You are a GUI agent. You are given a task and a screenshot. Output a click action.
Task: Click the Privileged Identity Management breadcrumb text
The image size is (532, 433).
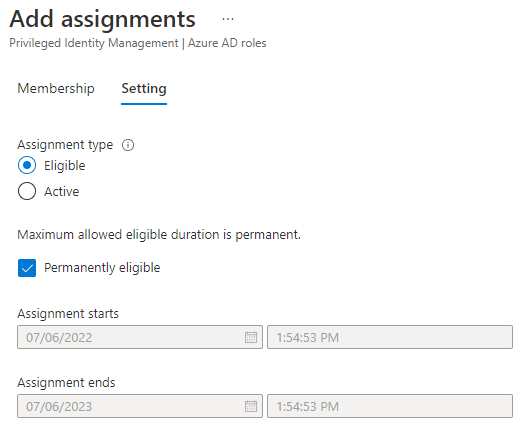pyautogui.click(x=94, y=43)
